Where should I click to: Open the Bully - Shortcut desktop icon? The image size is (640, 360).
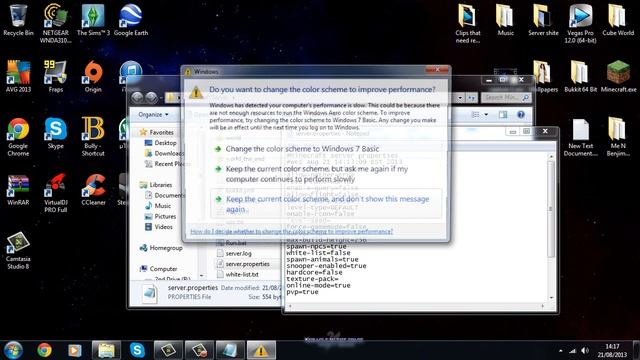[93, 137]
